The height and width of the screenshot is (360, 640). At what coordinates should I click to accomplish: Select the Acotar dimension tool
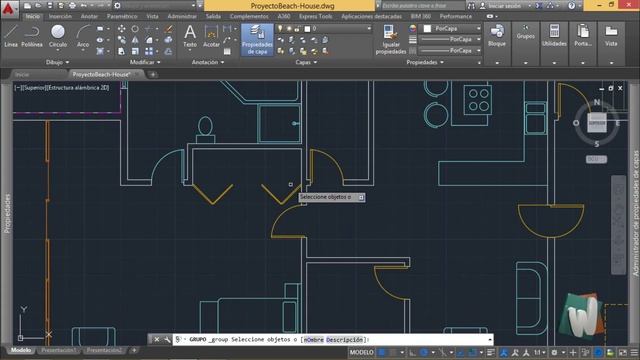pos(211,36)
